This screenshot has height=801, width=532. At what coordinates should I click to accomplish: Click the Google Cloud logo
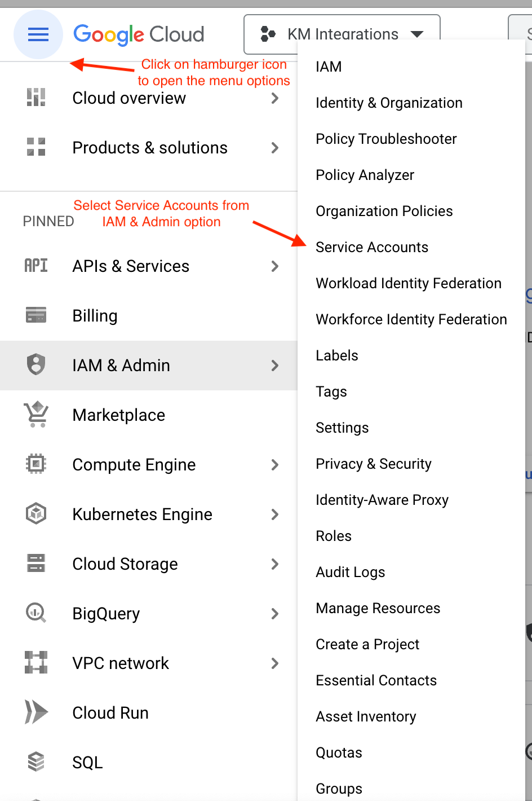(x=139, y=35)
